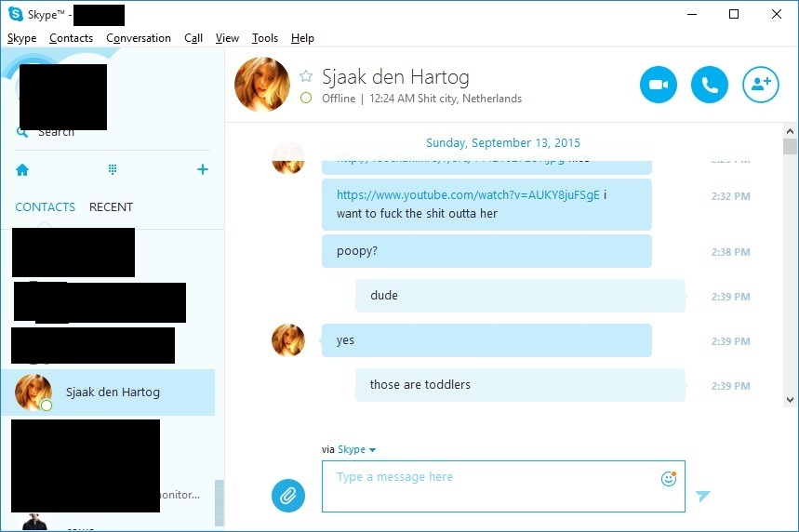Click contact's large profile picture in header
The image size is (799, 532).
click(x=262, y=85)
